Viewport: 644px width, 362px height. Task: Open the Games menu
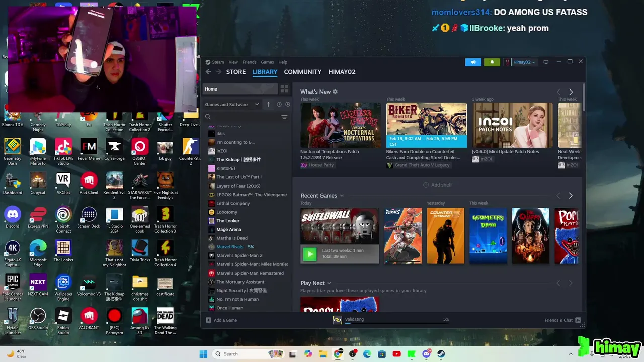click(x=267, y=62)
